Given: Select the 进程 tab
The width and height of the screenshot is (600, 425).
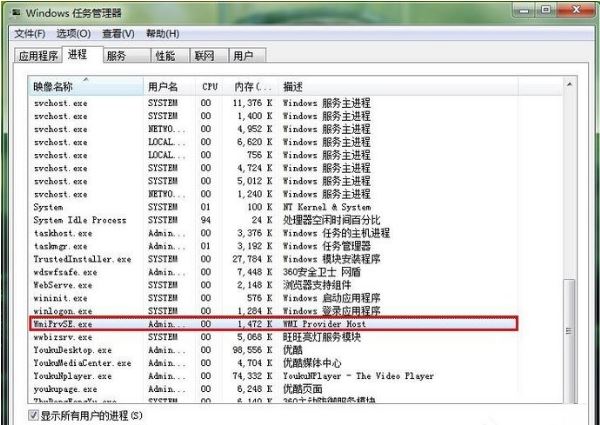Looking at the screenshot, I should click(82, 55).
